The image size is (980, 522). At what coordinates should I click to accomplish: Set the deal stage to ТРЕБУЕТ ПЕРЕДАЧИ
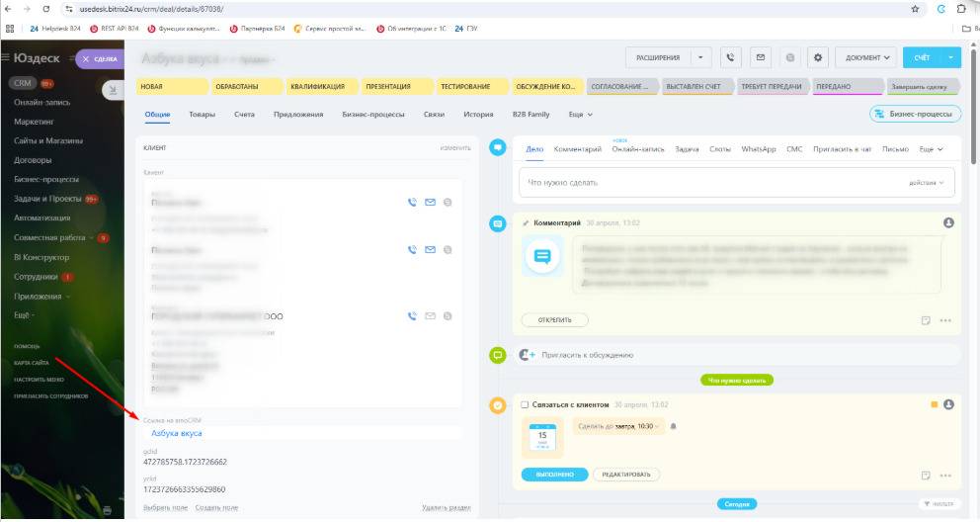773,86
